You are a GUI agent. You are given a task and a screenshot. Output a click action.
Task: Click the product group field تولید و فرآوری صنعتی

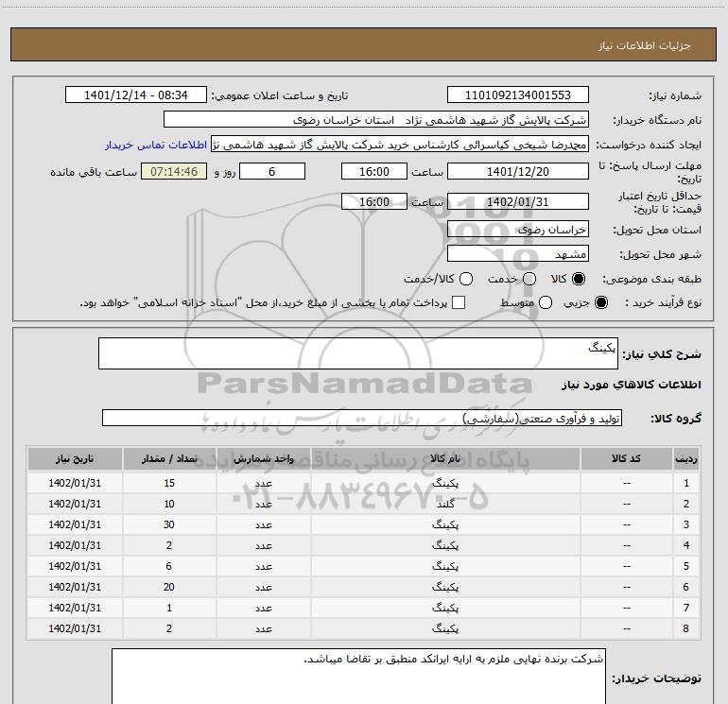click(362, 418)
